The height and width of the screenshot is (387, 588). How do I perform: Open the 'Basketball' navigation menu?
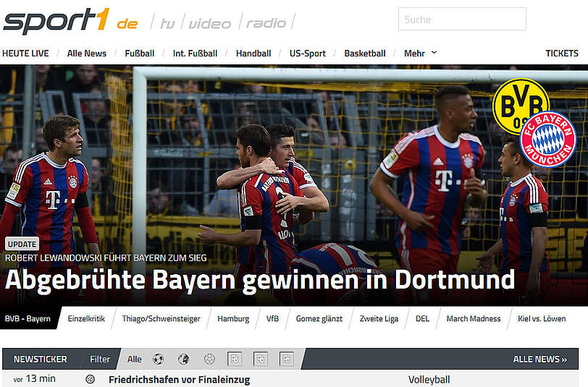pyautogui.click(x=364, y=53)
